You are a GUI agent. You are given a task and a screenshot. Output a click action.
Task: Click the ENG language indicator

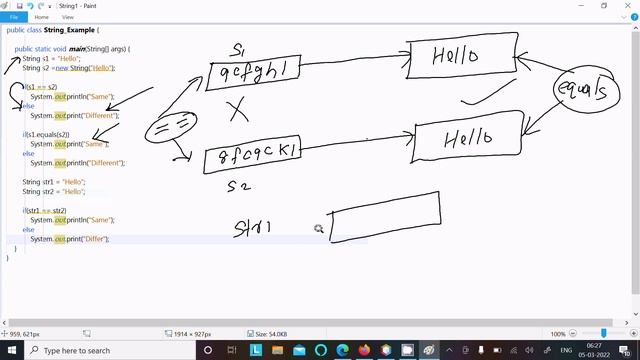pyautogui.click(x=566, y=350)
